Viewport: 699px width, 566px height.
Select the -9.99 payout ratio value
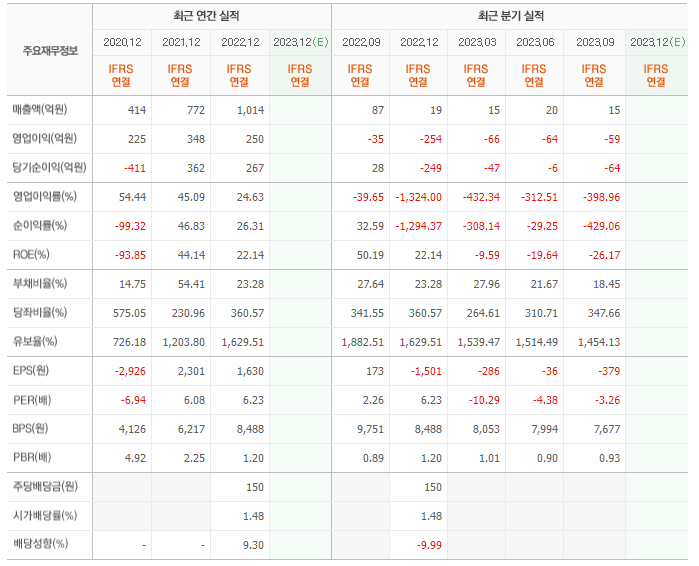click(429, 545)
